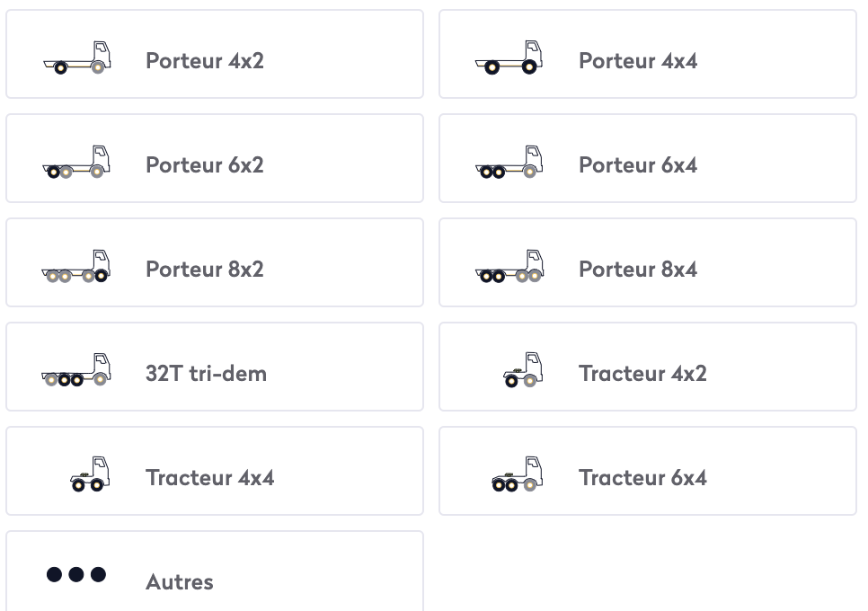Select the Porteur 8x2 truck icon
Viewport: 868px width, 611px height.
[x=77, y=266]
